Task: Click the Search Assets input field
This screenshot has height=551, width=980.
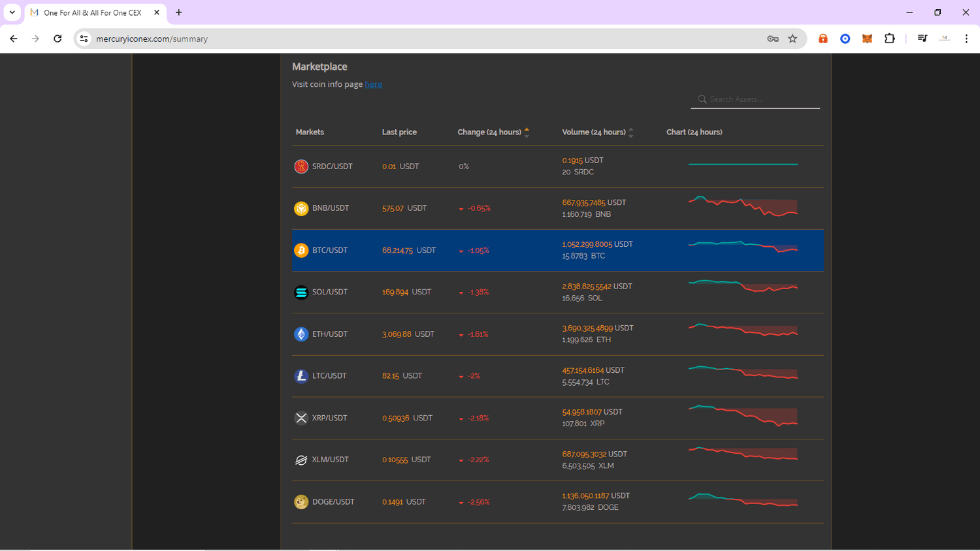Action: [755, 99]
